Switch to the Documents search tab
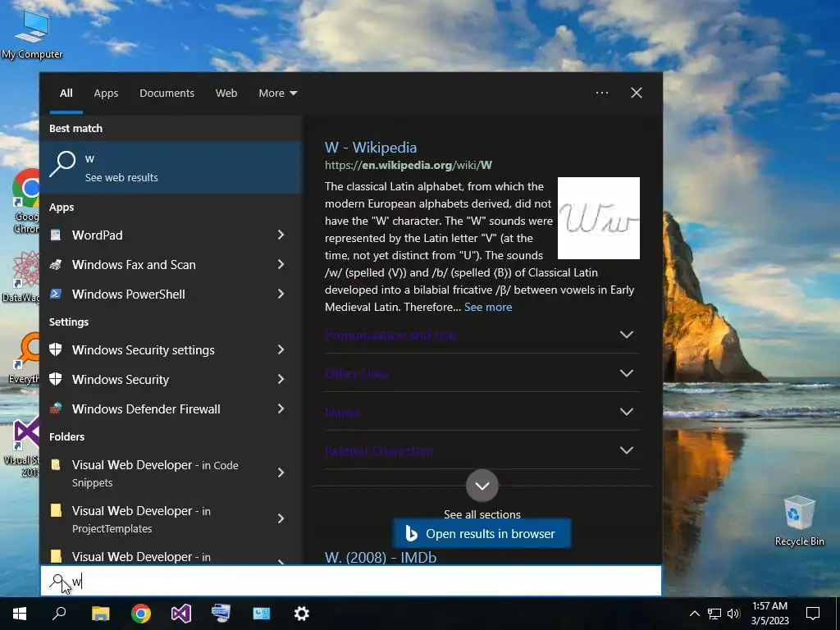840x630 pixels. tap(167, 94)
